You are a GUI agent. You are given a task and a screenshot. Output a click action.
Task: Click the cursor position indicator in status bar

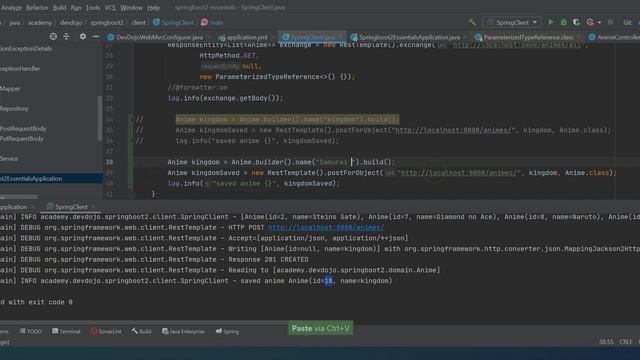click(606, 342)
